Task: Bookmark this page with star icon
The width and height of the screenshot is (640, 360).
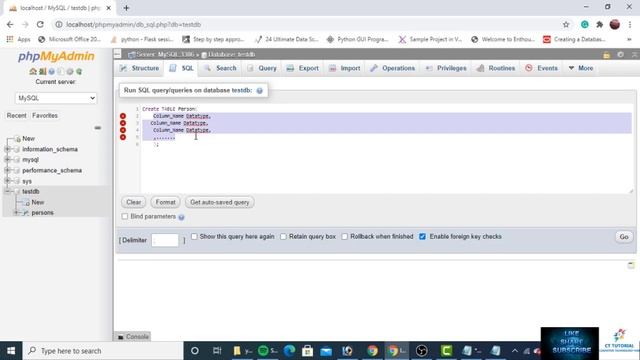Action: 566,24
